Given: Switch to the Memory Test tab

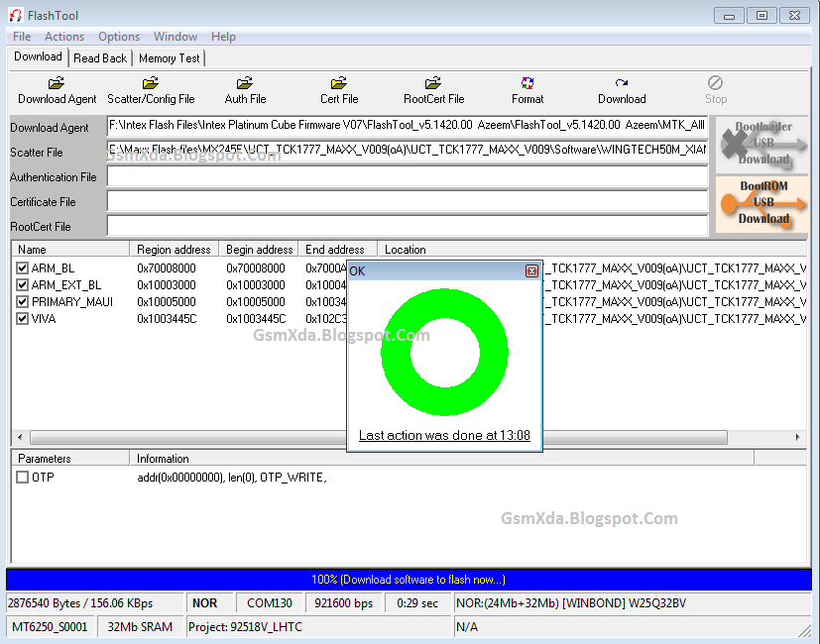Looking at the screenshot, I should [x=169, y=58].
